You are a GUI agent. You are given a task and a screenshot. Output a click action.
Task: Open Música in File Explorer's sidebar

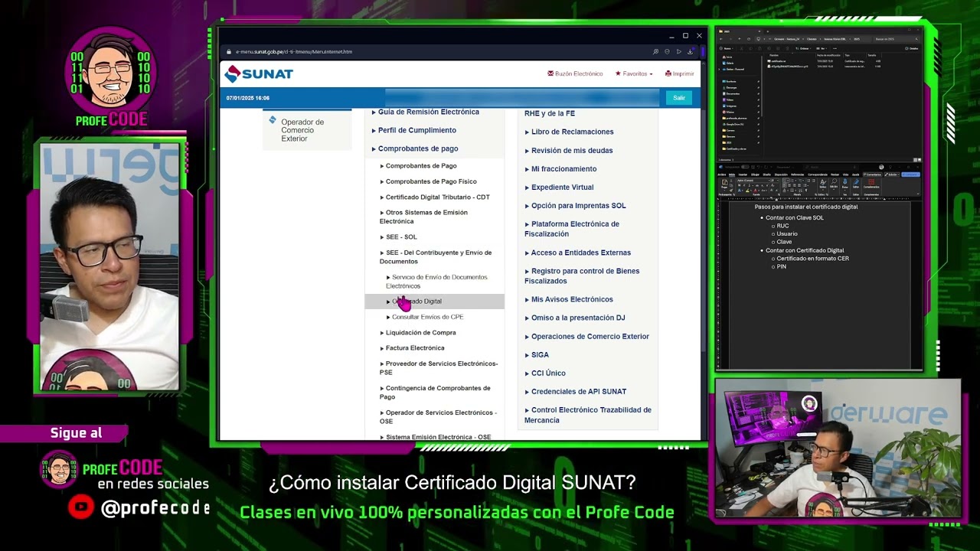(730, 112)
